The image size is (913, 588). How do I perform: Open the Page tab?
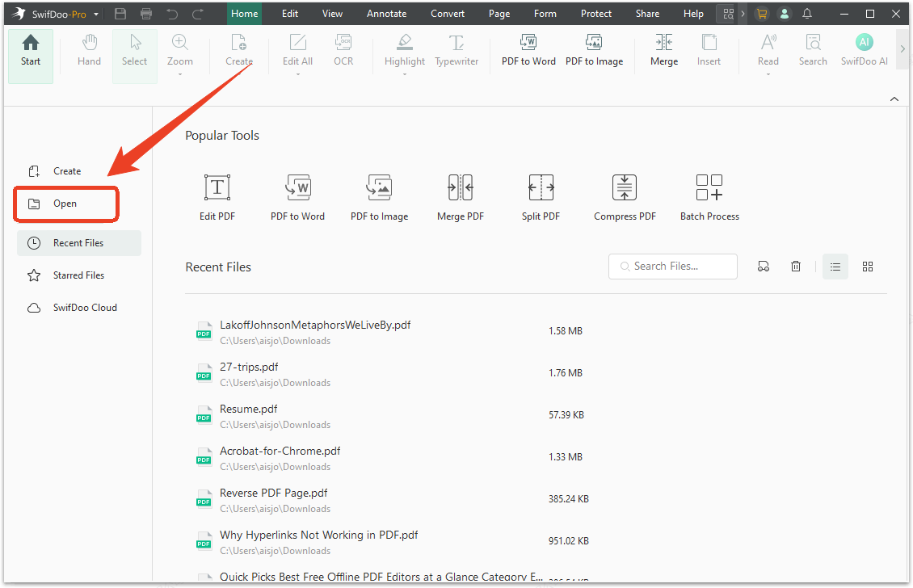(x=499, y=14)
